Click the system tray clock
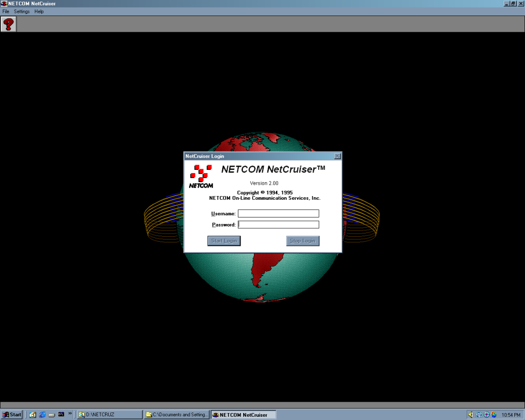This screenshot has width=525, height=420. [511, 415]
